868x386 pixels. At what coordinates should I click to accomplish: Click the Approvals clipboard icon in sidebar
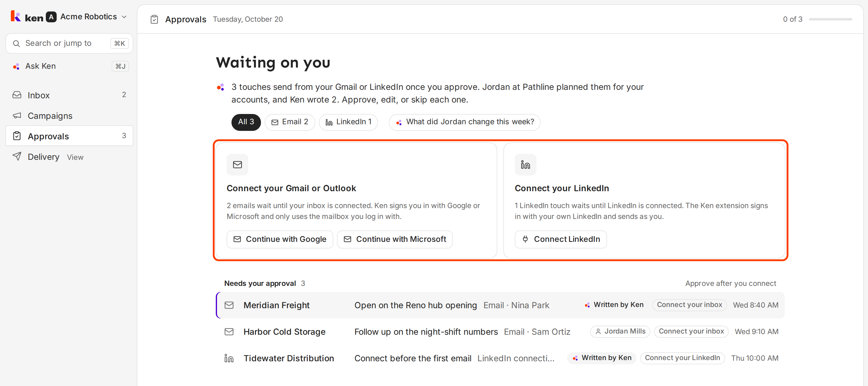tap(17, 136)
